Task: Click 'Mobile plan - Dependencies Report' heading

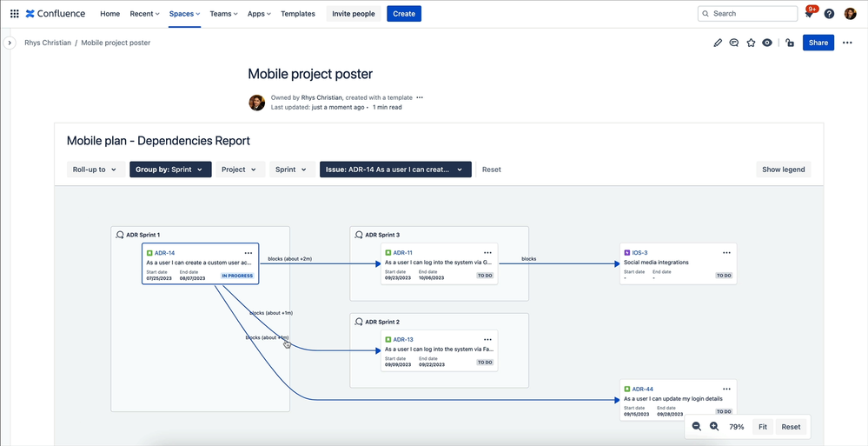Action: click(158, 141)
